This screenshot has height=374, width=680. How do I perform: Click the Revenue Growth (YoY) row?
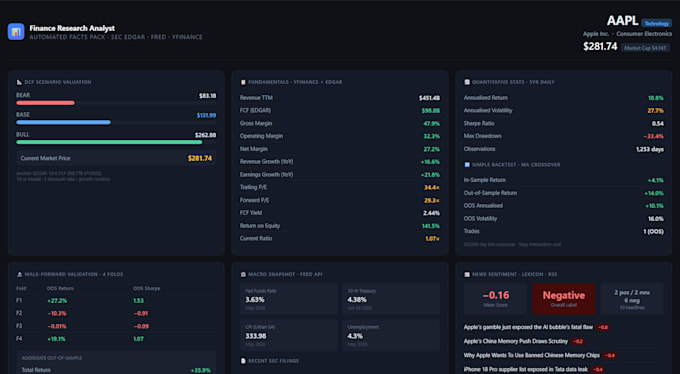pyautogui.click(x=340, y=162)
